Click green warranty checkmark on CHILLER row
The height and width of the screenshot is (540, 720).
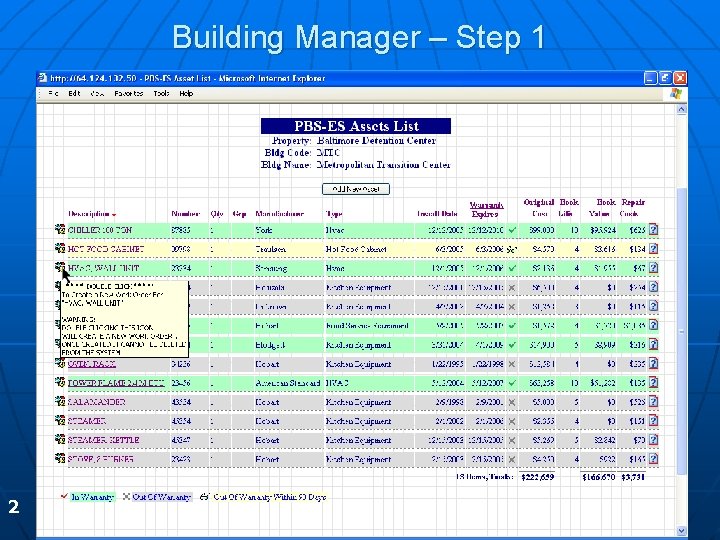pos(512,230)
